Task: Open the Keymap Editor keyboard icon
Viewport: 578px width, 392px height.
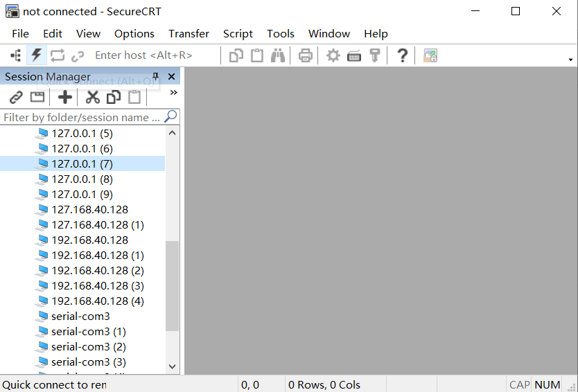Action: 354,56
